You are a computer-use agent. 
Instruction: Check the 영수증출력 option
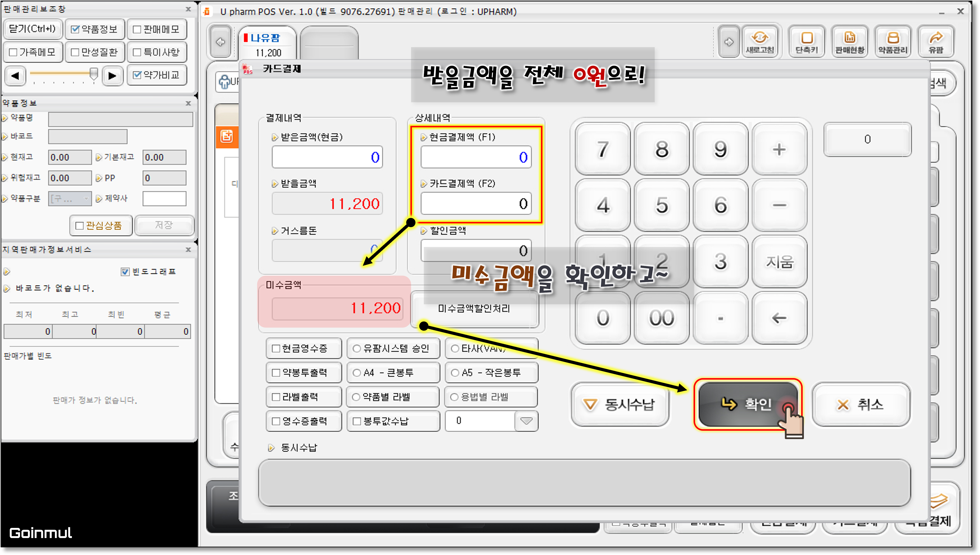[x=276, y=421]
